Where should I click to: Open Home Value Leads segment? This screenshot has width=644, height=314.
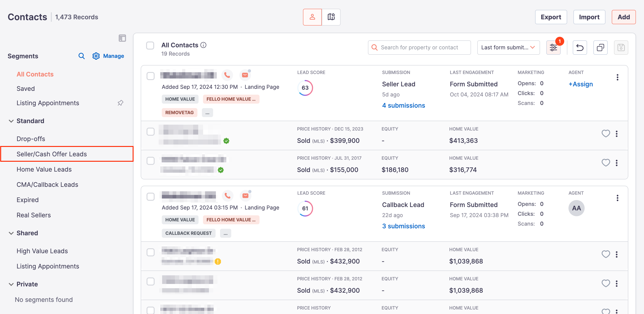(44, 169)
